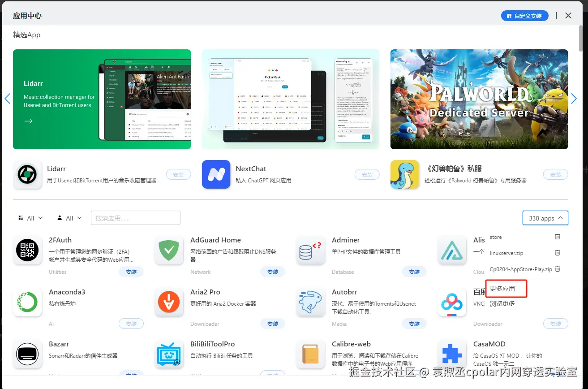Image resolution: width=588 pixels, height=389 pixels.
Task: Select the Anaconda3 green ring icon
Action: pyautogui.click(x=27, y=302)
